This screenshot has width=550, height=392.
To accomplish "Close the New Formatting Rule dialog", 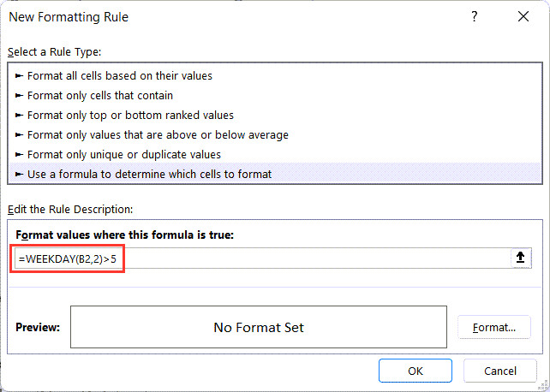I will [523, 17].
